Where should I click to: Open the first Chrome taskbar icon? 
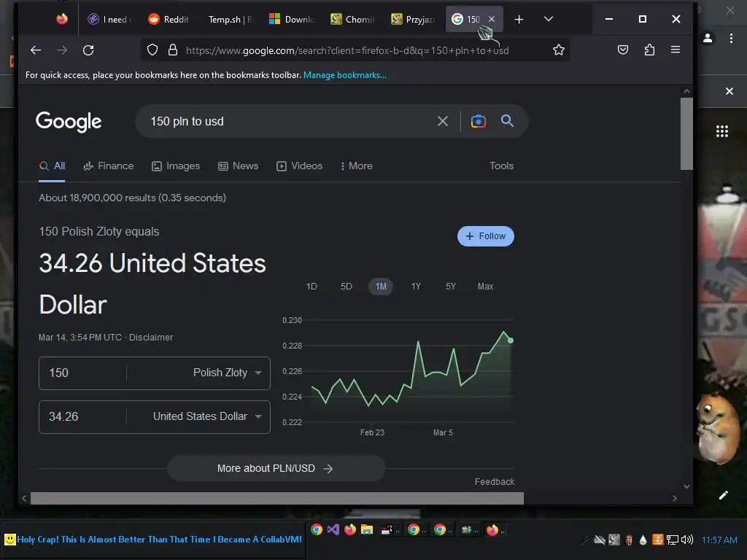317,529
